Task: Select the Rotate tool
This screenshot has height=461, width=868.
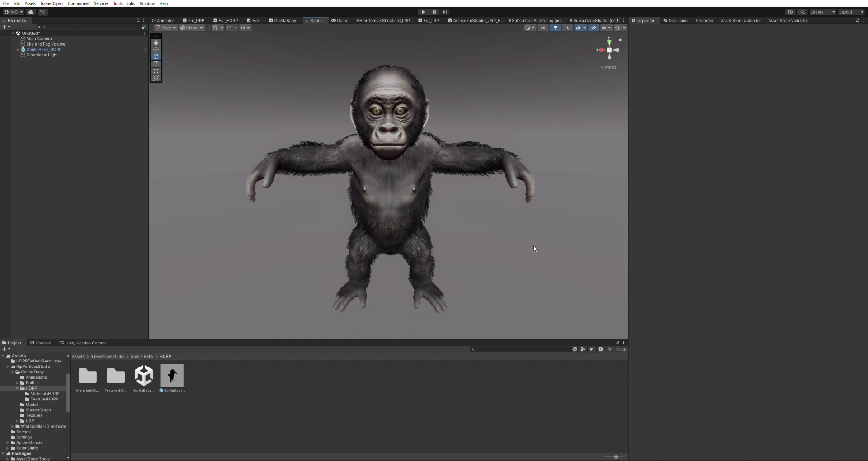Action: tap(156, 57)
